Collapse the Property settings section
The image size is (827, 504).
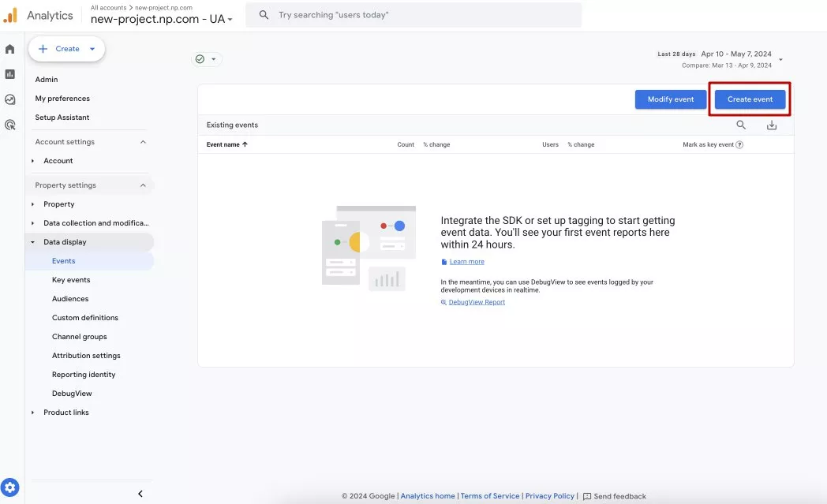pos(143,185)
